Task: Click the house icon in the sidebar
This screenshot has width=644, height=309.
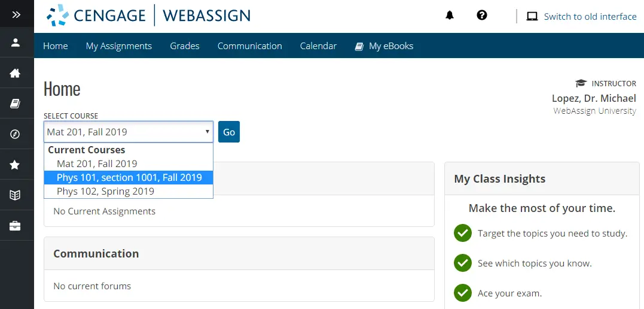Action: [x=15, y=73]
